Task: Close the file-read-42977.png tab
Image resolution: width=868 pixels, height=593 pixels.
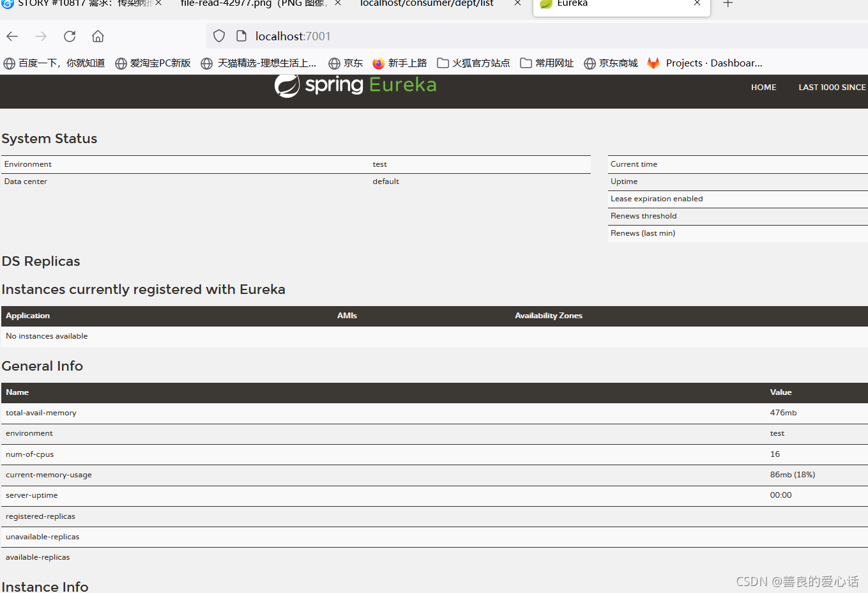Action: (x=338, y=3)
